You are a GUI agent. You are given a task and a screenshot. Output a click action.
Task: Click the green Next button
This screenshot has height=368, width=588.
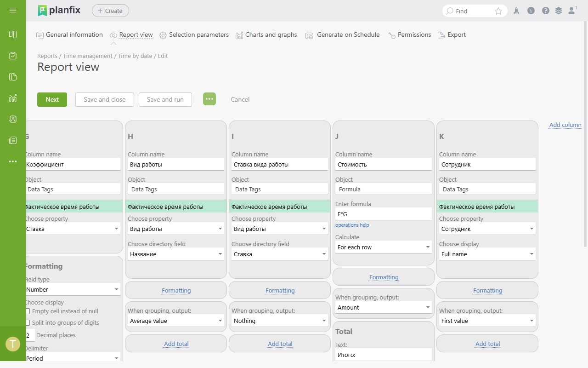pos(52,99)
